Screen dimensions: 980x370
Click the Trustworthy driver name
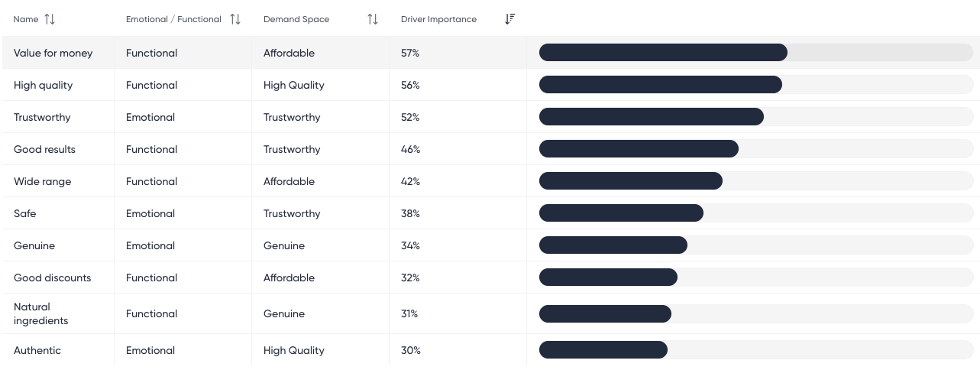click(x=42, y=117)
